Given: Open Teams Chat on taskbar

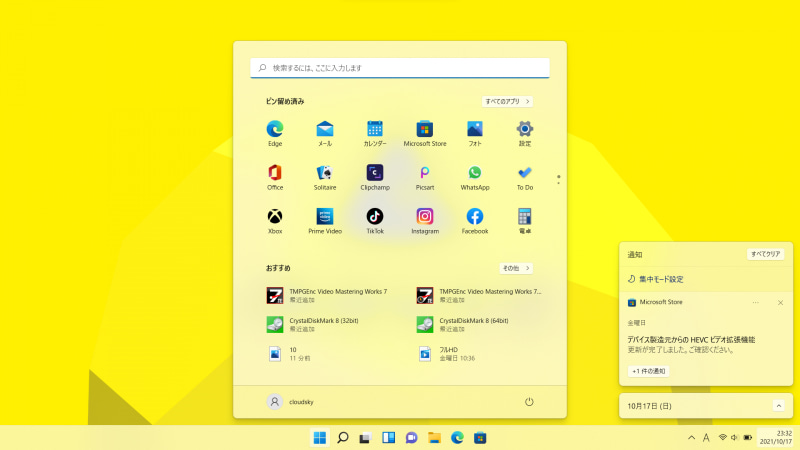Looking at the screenshot, I should point(411,438).
